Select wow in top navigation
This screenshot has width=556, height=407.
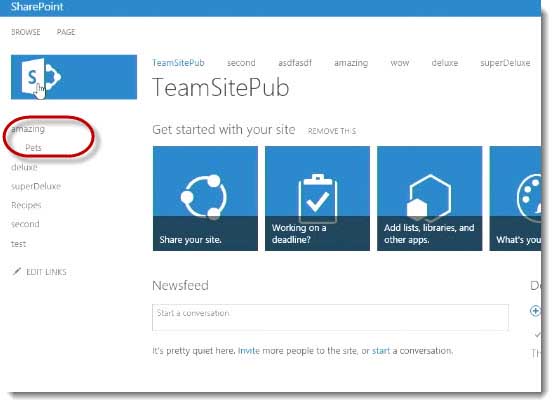400,63
